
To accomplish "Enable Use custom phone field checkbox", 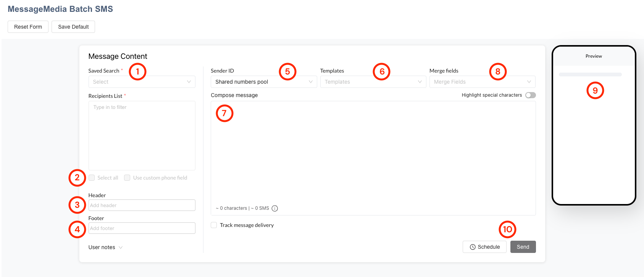I will [127, 178].
